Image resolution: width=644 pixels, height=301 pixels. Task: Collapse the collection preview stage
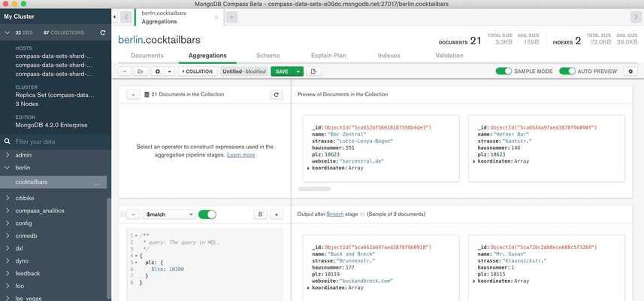tap(133, 95)
